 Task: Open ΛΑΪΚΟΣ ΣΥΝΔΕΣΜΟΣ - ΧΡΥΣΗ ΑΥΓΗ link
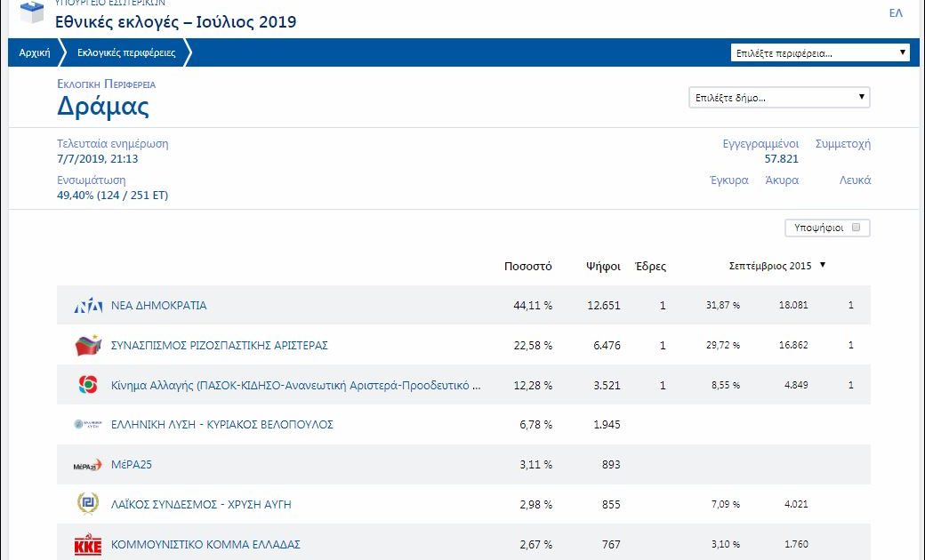pyautogui.click(x=201, y=505)
